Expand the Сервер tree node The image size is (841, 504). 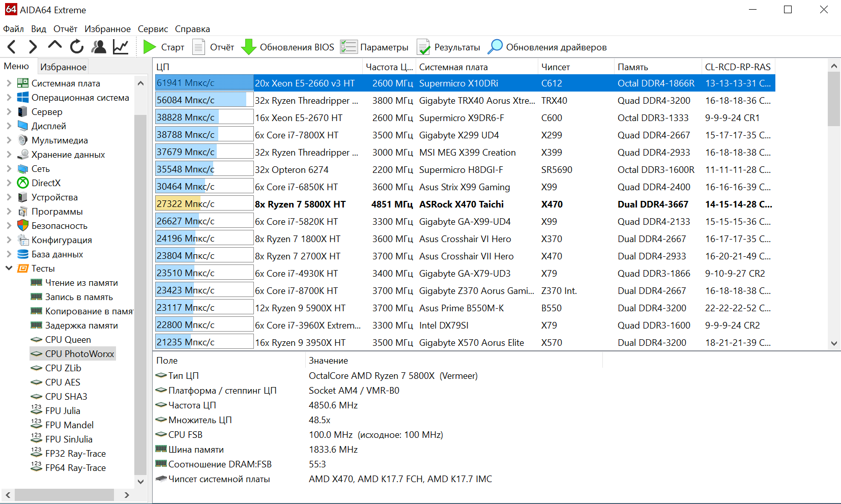coord(9,111)
